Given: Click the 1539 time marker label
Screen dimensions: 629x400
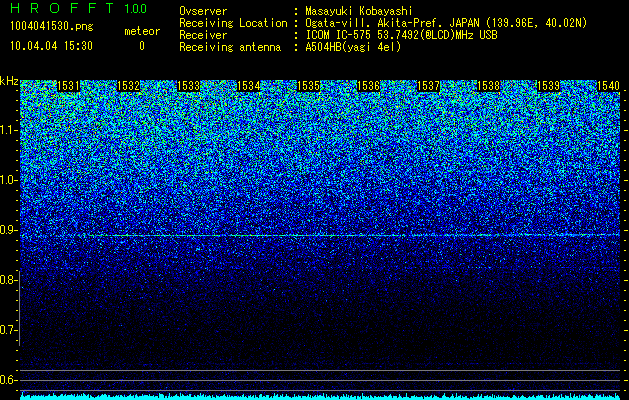Looking at the screenshot, I should (x=549, y=86).
